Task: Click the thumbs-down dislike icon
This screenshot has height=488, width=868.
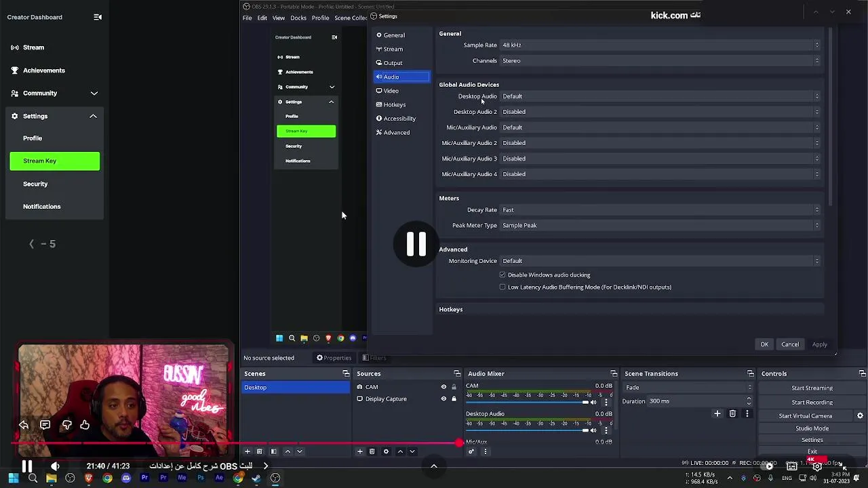Action: (66, 425)
